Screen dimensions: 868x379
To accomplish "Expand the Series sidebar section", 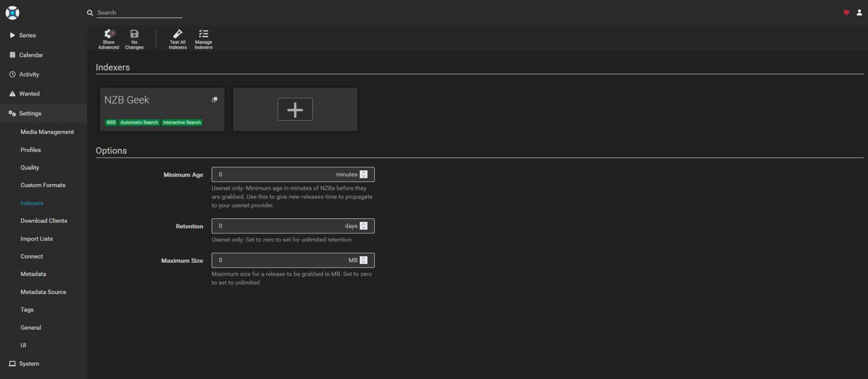I will pyautogui.click(x=27, y=35).
